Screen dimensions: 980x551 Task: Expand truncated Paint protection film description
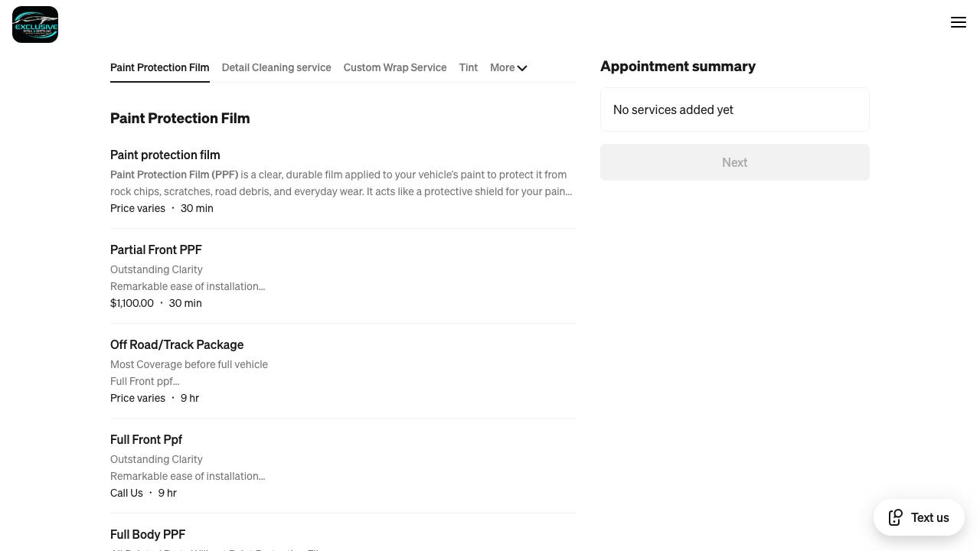point(341,191)
